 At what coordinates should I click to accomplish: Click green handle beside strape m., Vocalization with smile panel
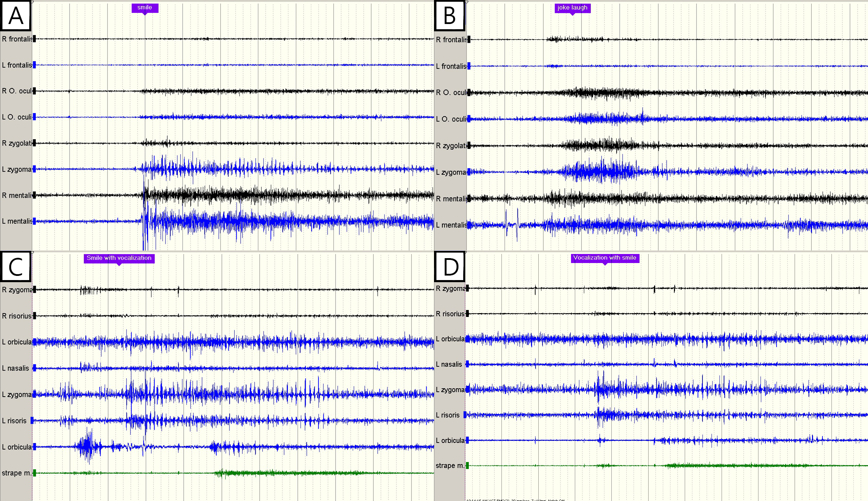[467, 466]
